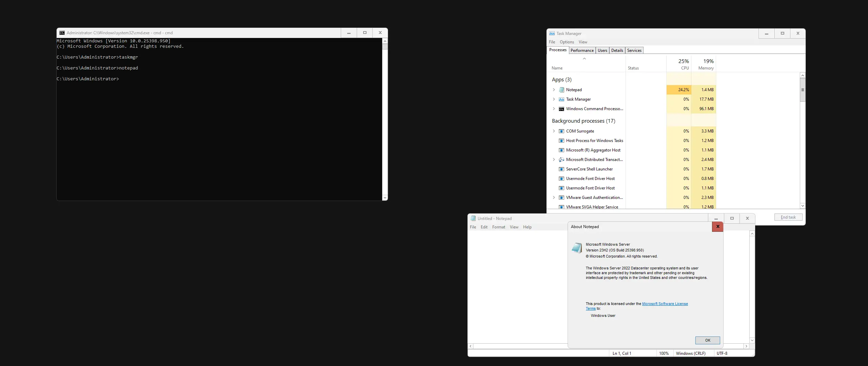Viewport: 868px width, 366px height.
Task: Expand the Windows Command Processor entry
Action: point(554,109)
